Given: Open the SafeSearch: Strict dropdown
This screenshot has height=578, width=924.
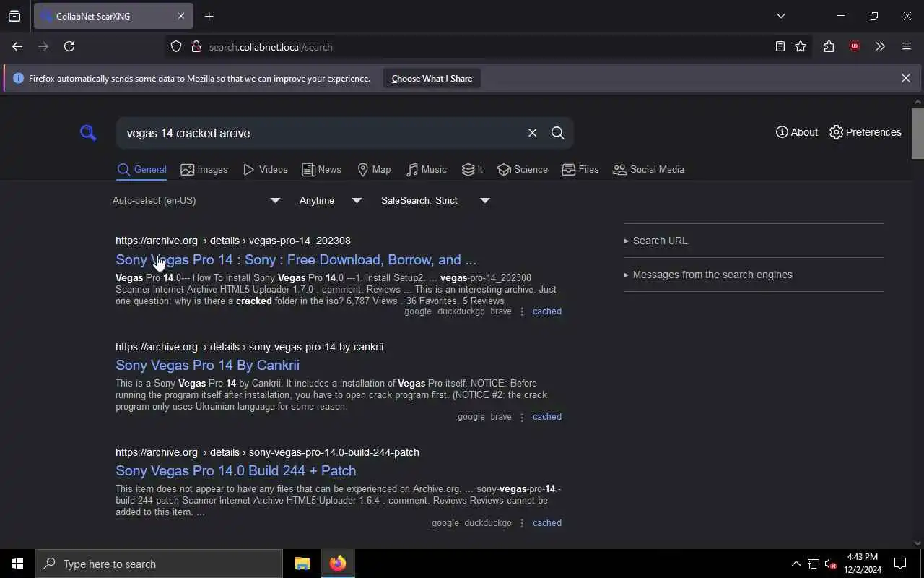Looking at the screenshot, I should [435, 200].
